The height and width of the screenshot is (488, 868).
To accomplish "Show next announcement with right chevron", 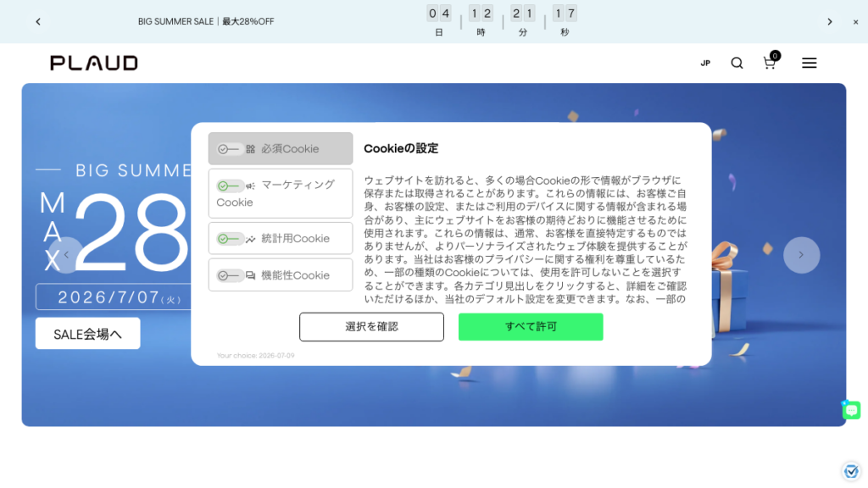I will (x=829, y=21).
